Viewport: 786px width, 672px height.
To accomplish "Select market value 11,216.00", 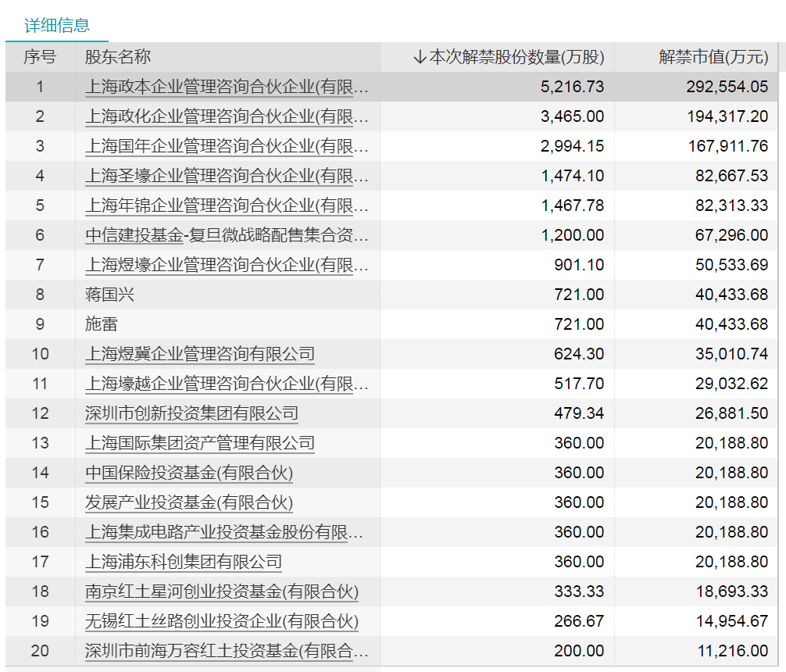I will point(732,651).
